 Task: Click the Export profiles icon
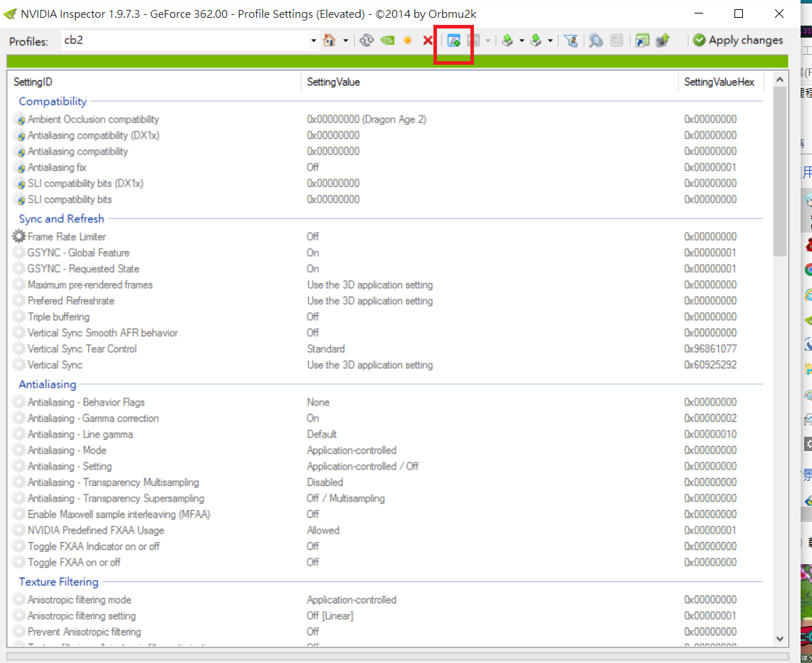click(x=507, y=41)
